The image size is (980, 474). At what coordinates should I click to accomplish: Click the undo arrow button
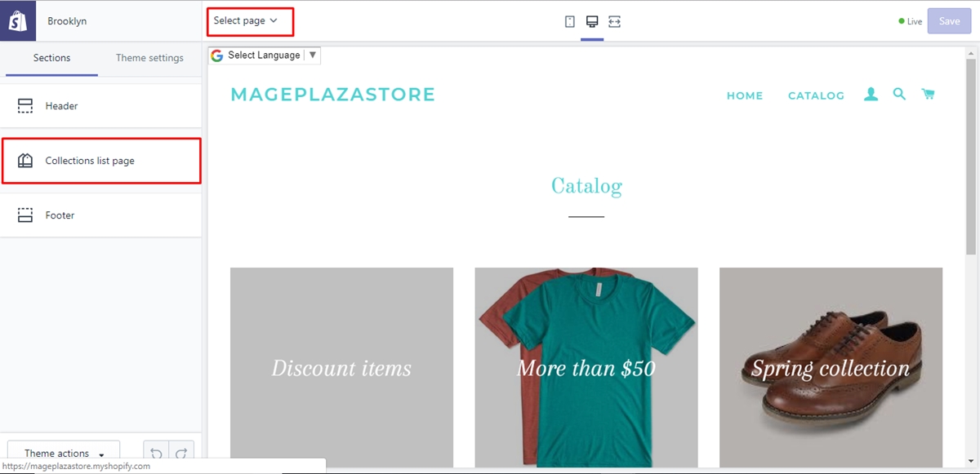156,454
